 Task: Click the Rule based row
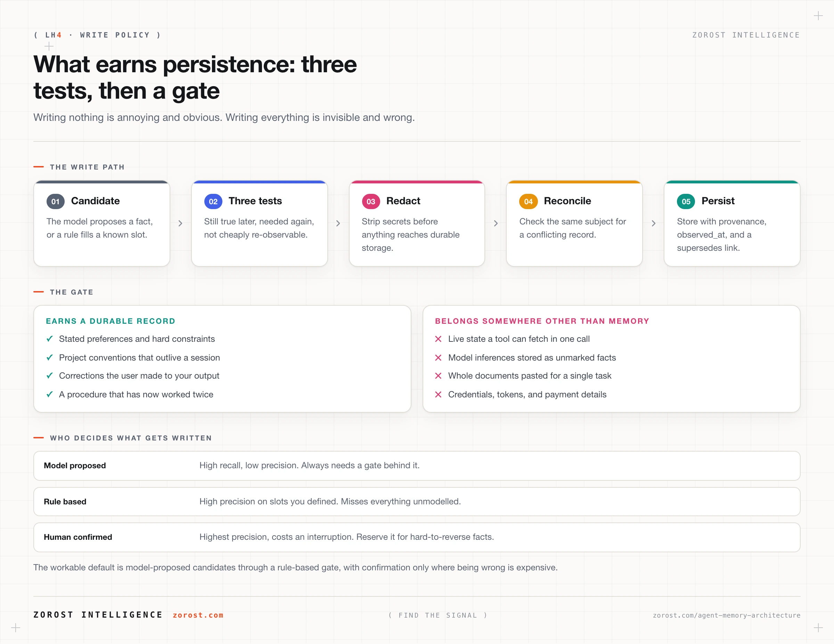[417, 502]
